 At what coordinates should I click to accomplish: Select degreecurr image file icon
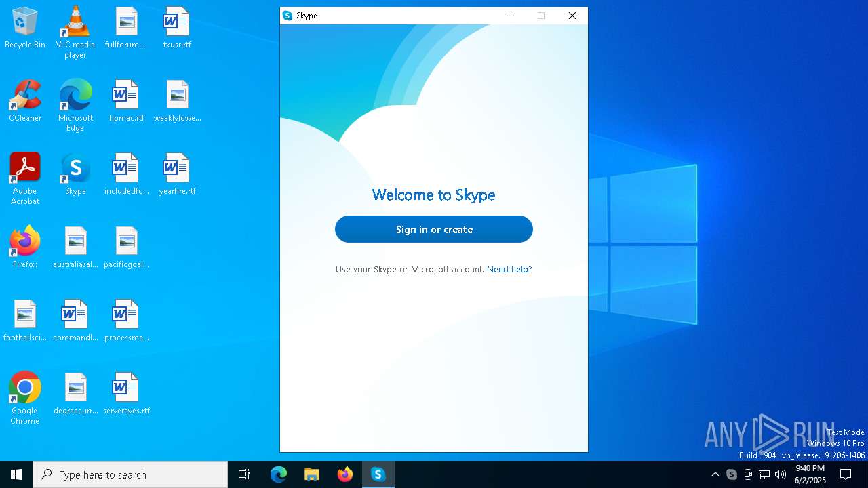[x=75, y=394]
